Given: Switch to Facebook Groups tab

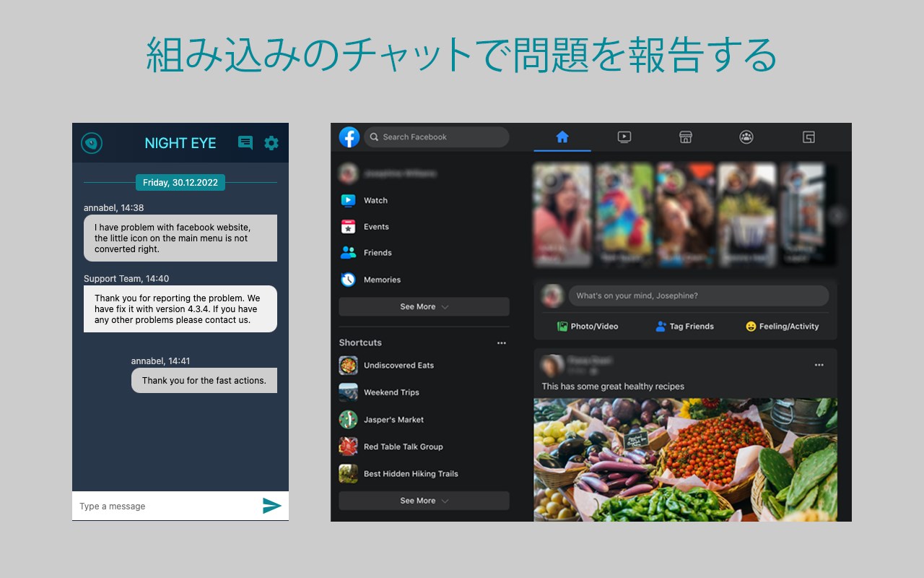Looking at the screenshot, I should click(x=746, y=137).
